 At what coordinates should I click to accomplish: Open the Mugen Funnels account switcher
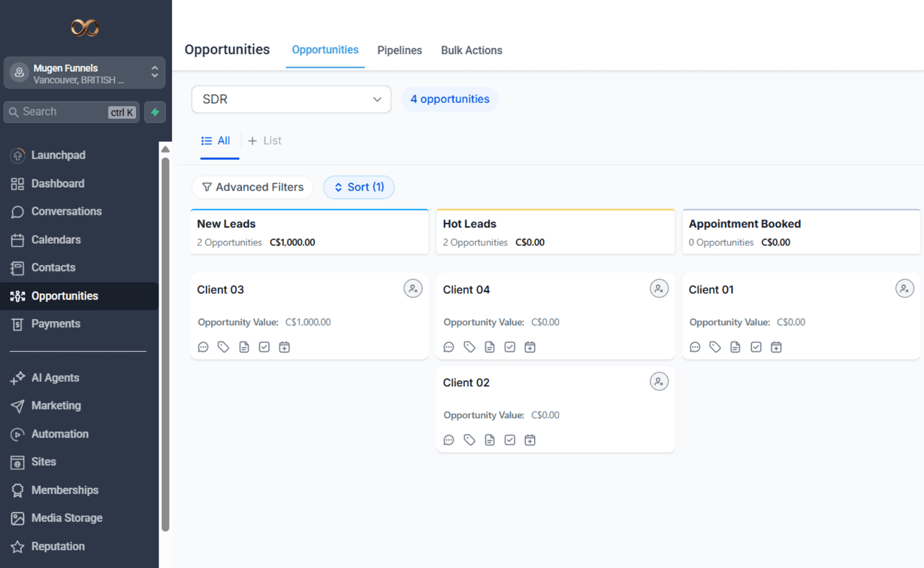tap(84, 73)
